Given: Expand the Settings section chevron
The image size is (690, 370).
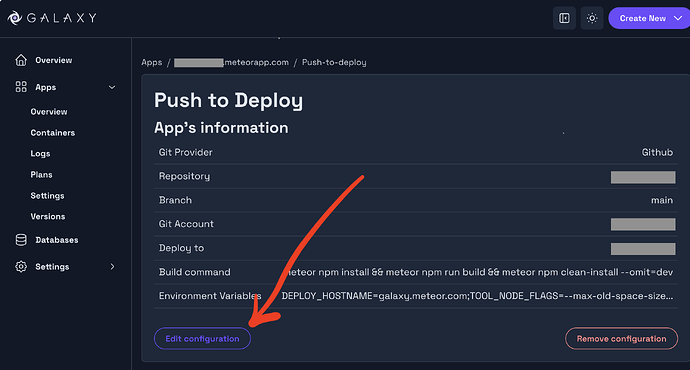Looking at the screenshot, I should (x=112, y=267).
